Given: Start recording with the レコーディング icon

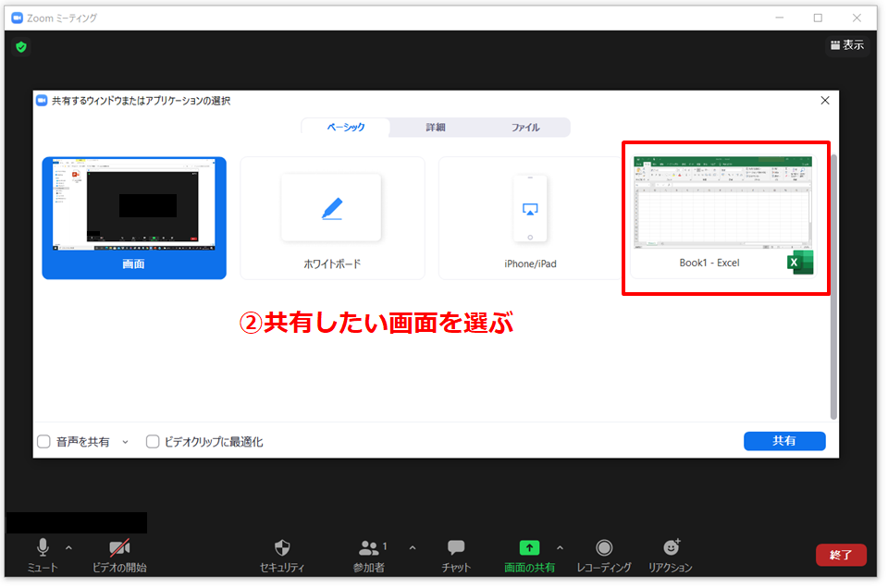Looking at the screenshot, I should (x=604, y=548).
